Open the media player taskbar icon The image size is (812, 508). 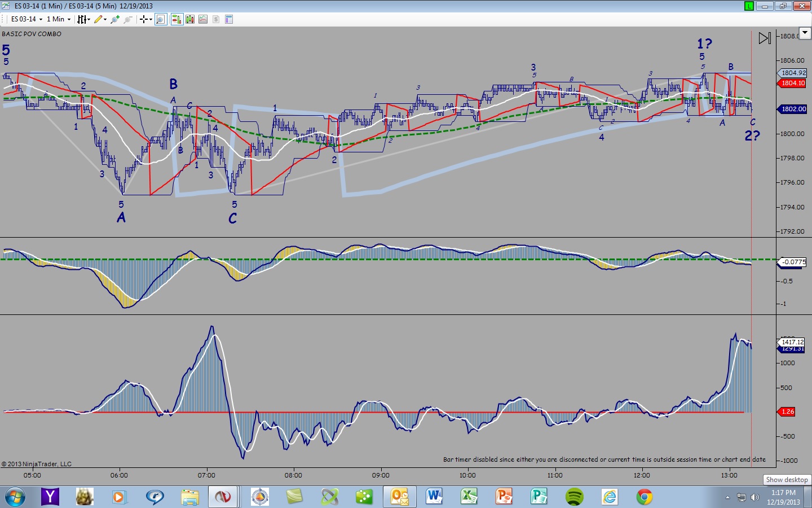tap(119, 497)
